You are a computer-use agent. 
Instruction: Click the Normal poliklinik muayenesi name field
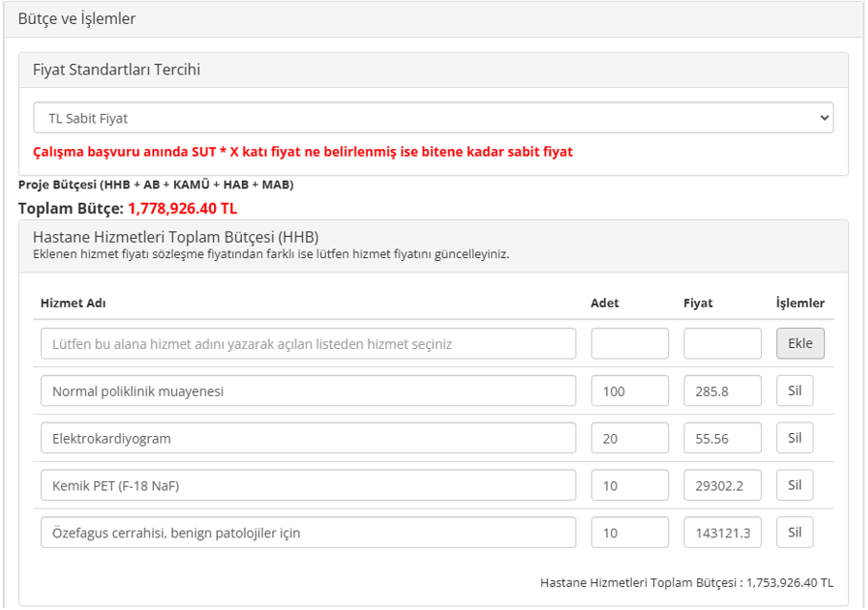tap(308, 391)
